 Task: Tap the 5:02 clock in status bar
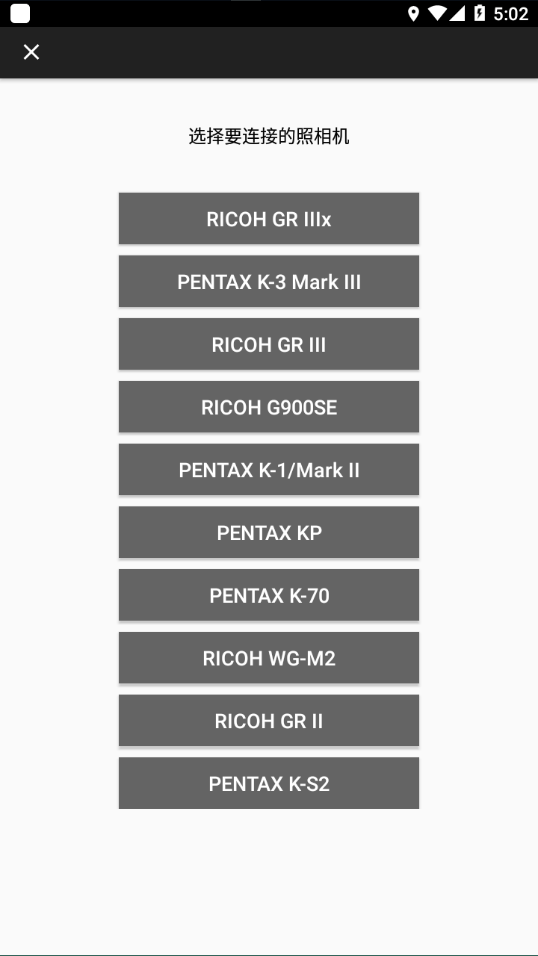(510, 13)
